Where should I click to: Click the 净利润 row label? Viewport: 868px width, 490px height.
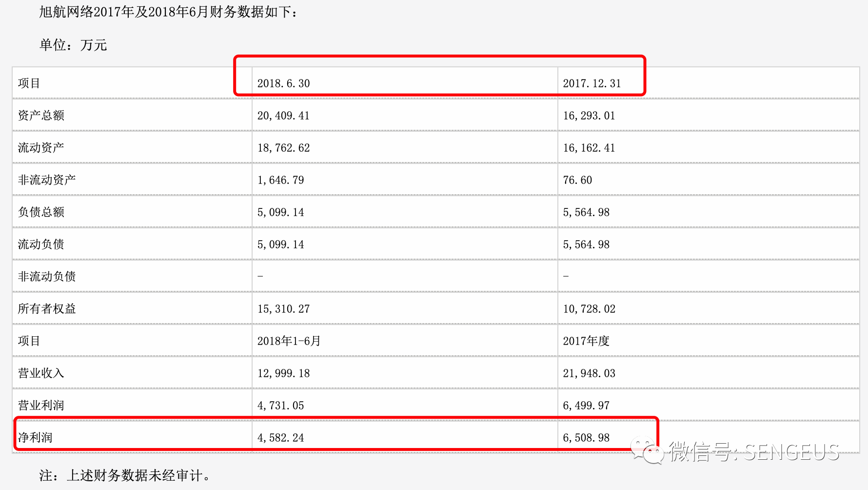click(x=35, y=438)
